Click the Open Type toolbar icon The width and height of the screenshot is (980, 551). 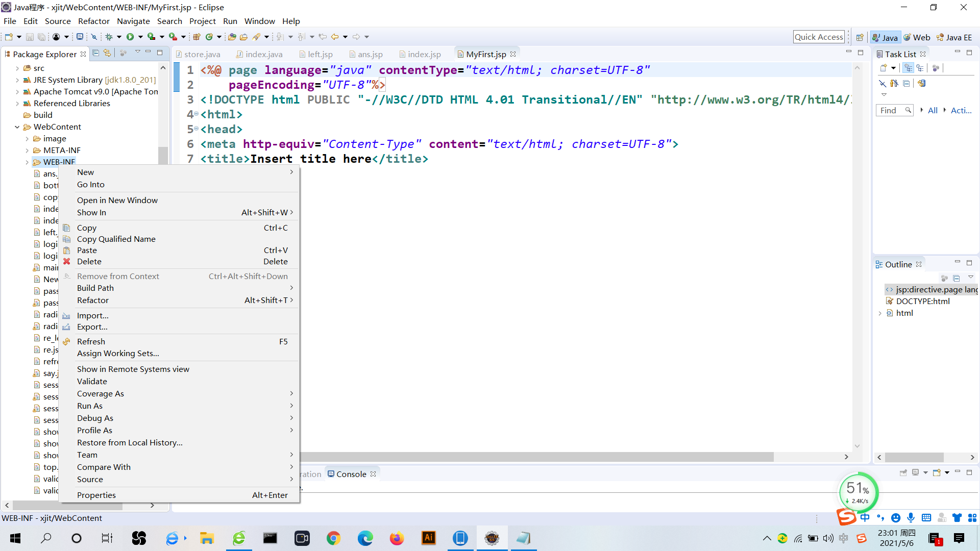(232, 37)
